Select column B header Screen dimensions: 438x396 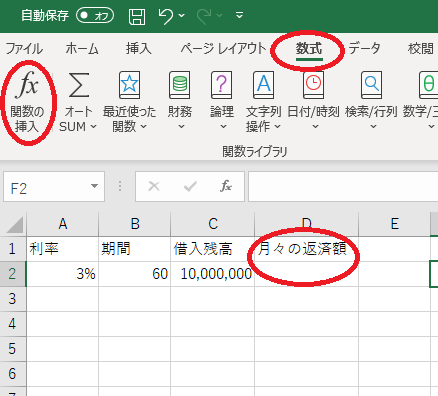[135, 224]
